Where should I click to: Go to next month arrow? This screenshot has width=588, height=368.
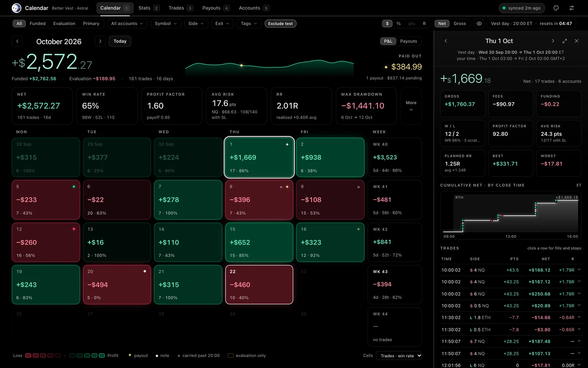pyautogui.click(x=100, y=41)
